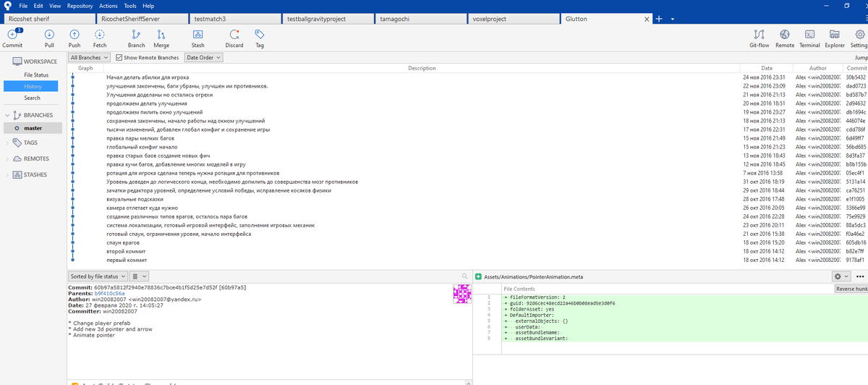Image resolution: width=868 pixels, height=385 pixels.
Task: Select File Status in the sidebar
Action: point(36,75)
